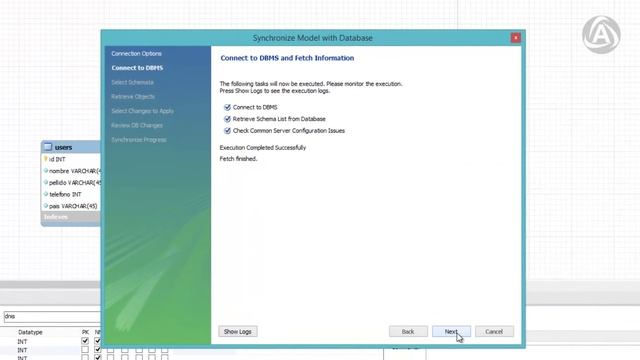Viewport: 640px width, 360px height.
Task: Select the users table title in the diagram
Action: (x=63, y=147)
